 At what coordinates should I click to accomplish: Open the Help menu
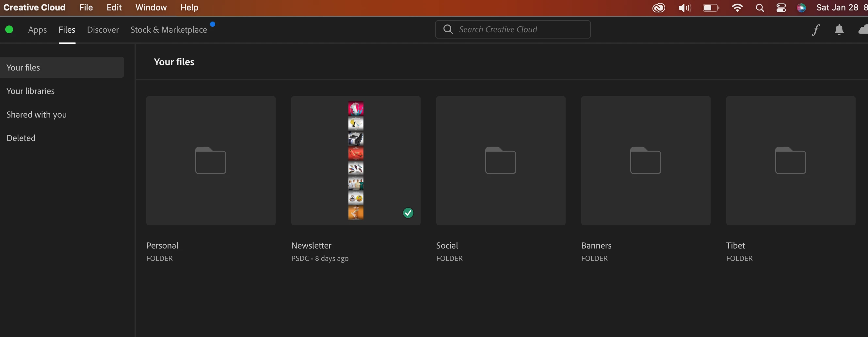tap(189, 8)
